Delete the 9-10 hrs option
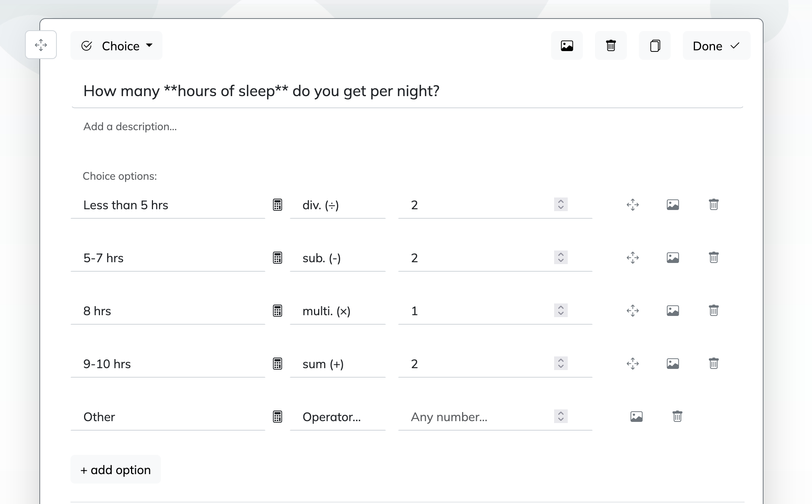This screenshot has width=812, height=504. tap(714, 364)
